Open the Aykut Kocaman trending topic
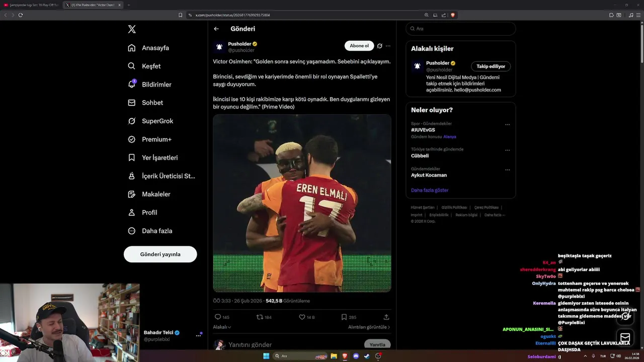The image size is (644, 362). coord(429,175)
